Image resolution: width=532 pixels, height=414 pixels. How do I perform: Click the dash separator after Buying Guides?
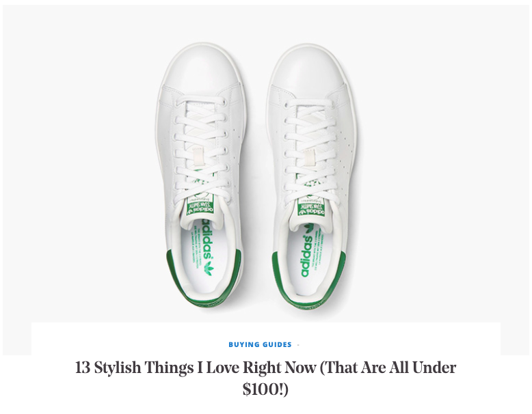tap(298, 345)
